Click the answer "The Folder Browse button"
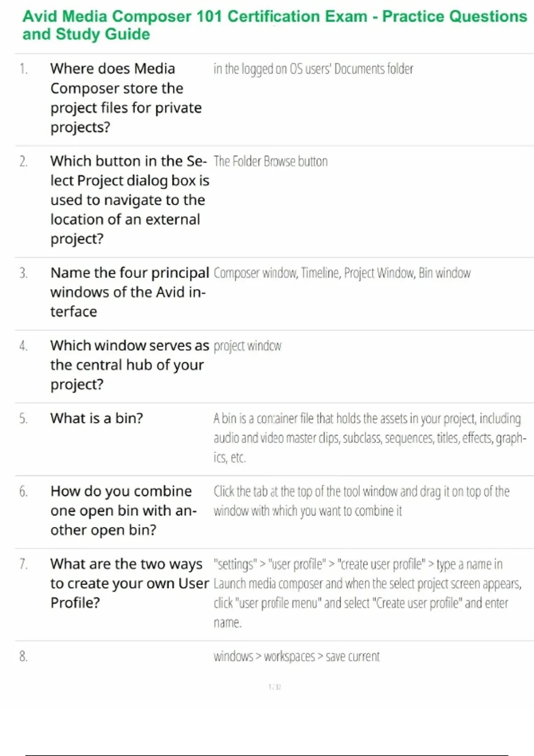 tap(271, 161)
